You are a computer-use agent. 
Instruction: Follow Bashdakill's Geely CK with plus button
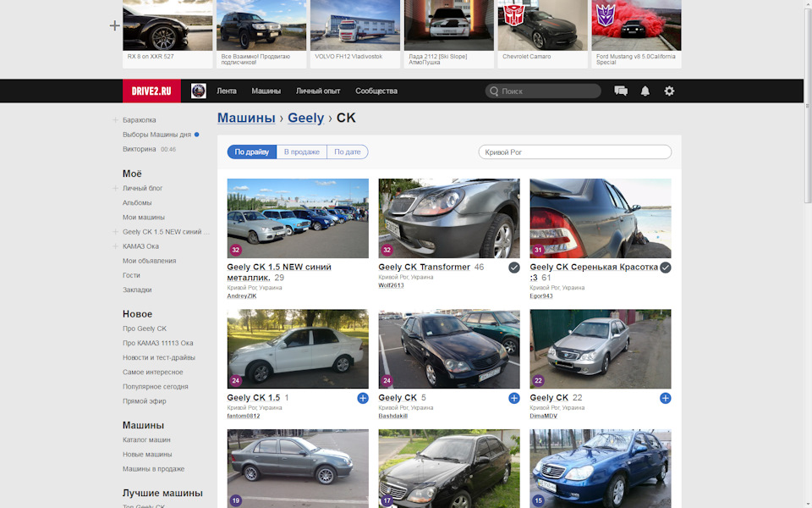coord(513,398)
